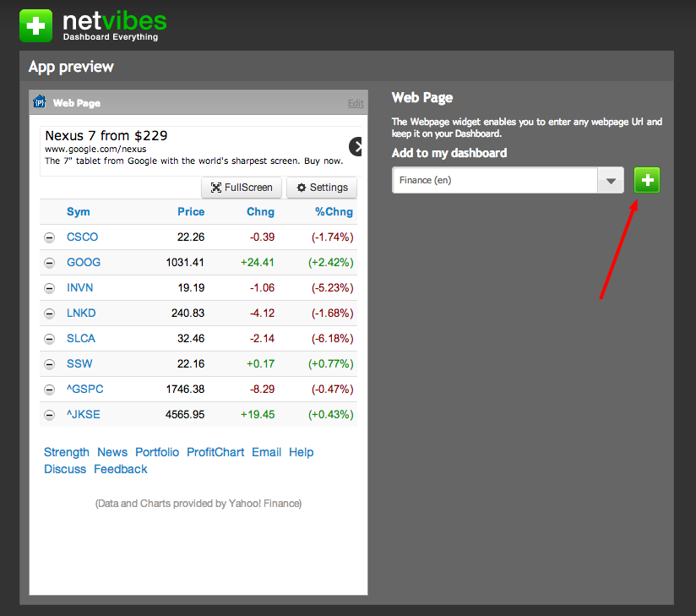696x616 pixels.
Task: Click the Nexus 7 from $229 ad title
Action: [106, 135]
